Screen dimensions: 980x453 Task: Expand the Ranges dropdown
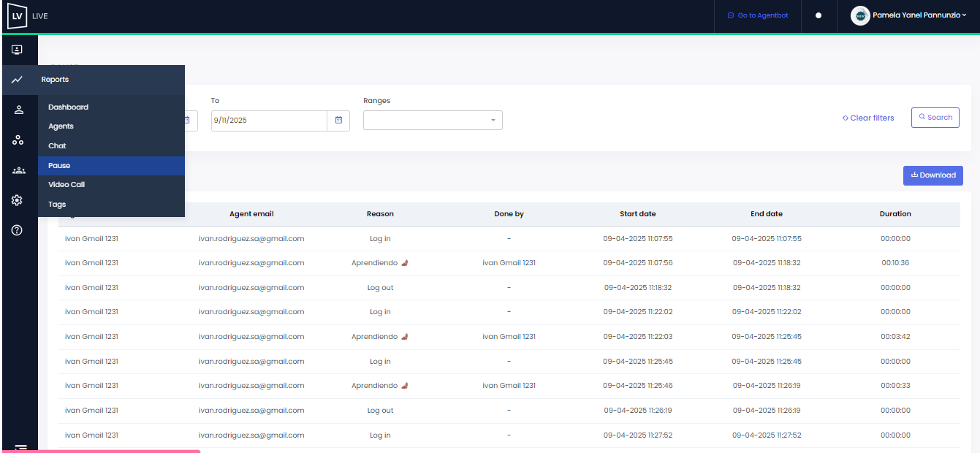pos(433,121)
